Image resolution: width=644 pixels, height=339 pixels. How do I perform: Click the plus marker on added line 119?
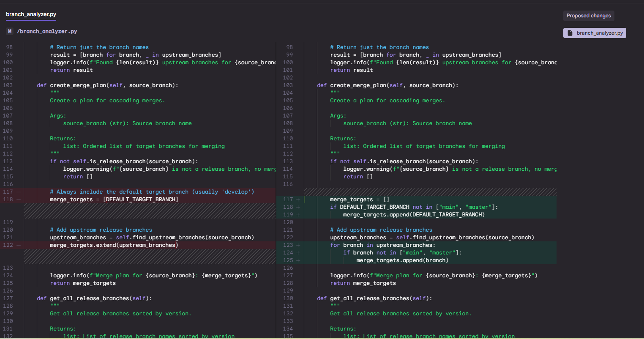click(x=298, y=215)
